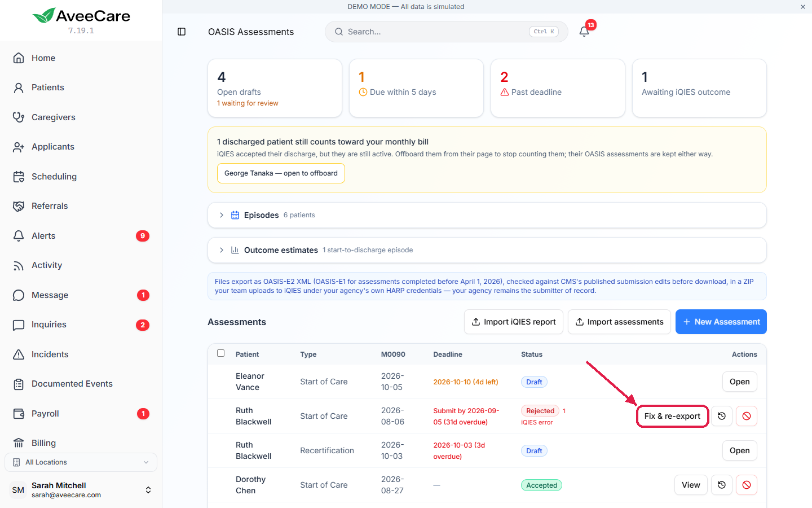Click the Search field
Image resolution: width=812 pixels, height=508 pixels.
(x=446, y=32)
